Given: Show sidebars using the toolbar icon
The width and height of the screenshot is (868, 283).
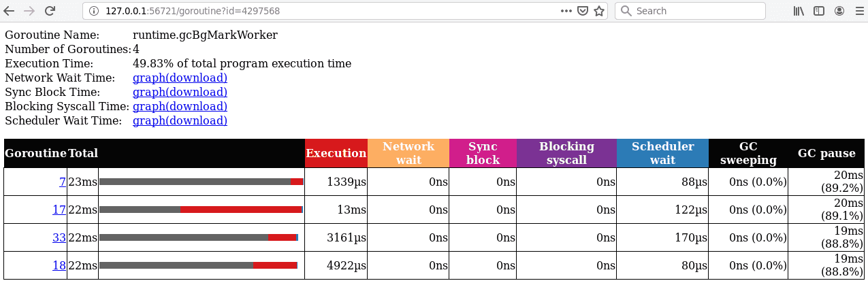Looking at the screenshot, I should coord(819,11).
